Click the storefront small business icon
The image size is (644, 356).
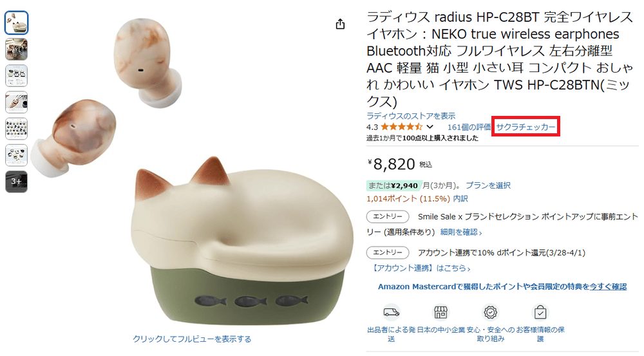440,312
